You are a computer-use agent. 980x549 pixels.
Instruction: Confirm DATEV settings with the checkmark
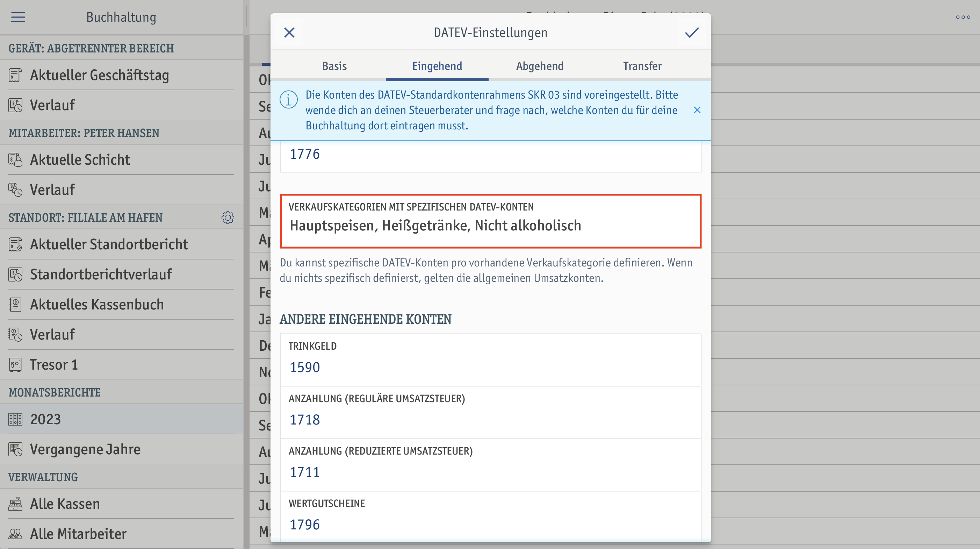(692, 33)
